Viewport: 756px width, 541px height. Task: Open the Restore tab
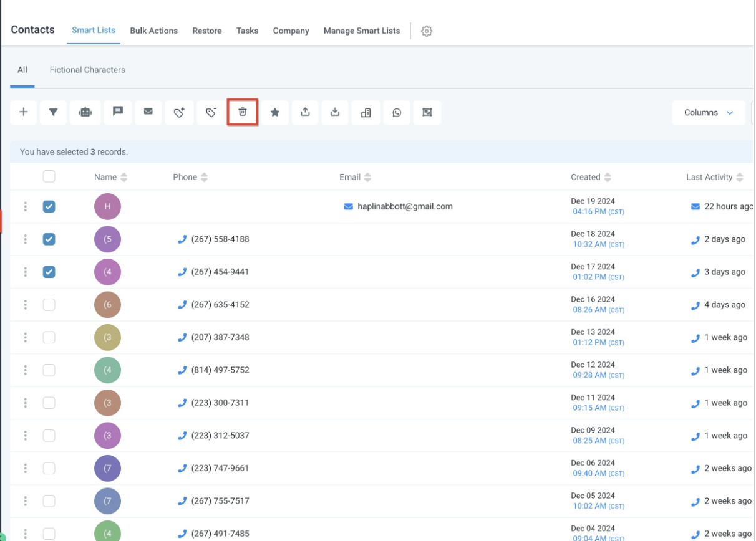(x=207, y=31)
